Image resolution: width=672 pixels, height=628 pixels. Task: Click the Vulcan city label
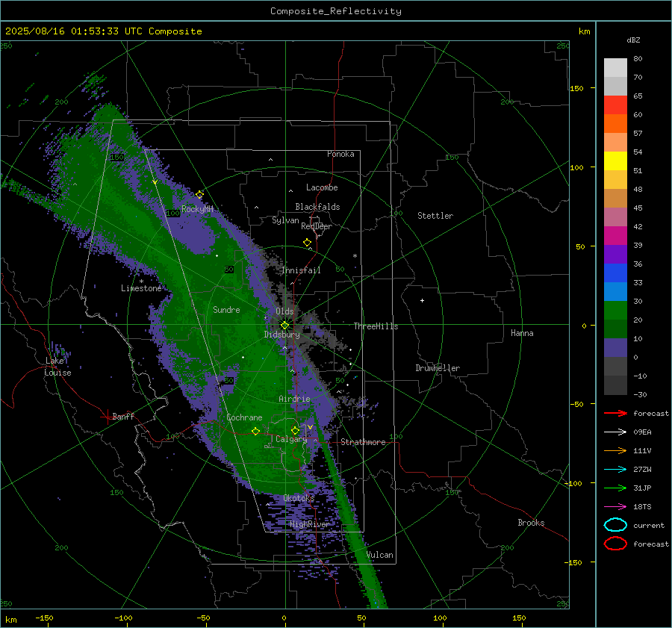(380, 555)
